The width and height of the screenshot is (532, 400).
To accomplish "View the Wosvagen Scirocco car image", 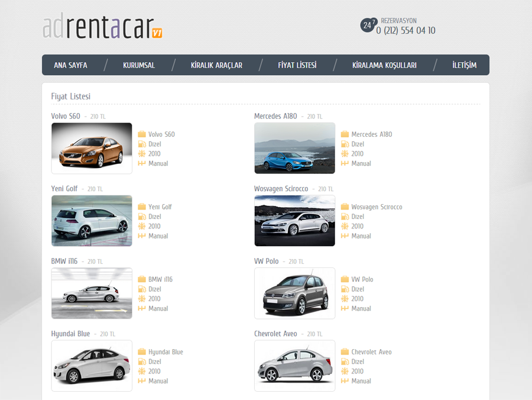I will pos(294,221).
